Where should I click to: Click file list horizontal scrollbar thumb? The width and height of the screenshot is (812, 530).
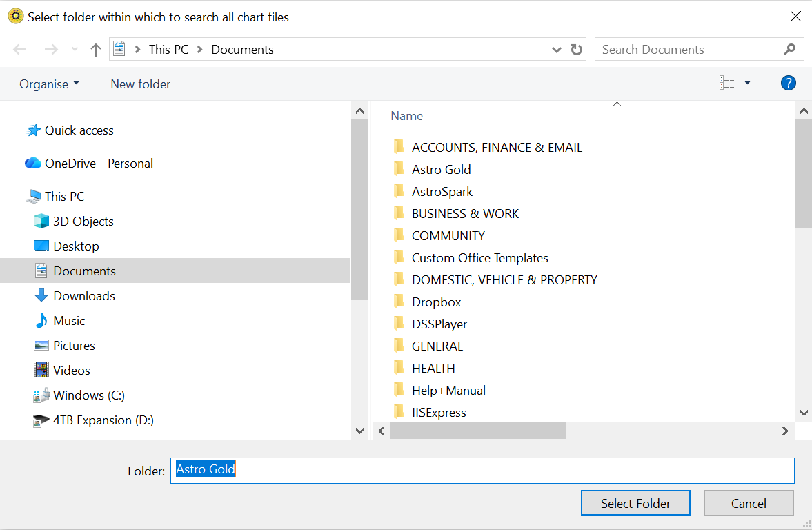click(x=478, y=431)
